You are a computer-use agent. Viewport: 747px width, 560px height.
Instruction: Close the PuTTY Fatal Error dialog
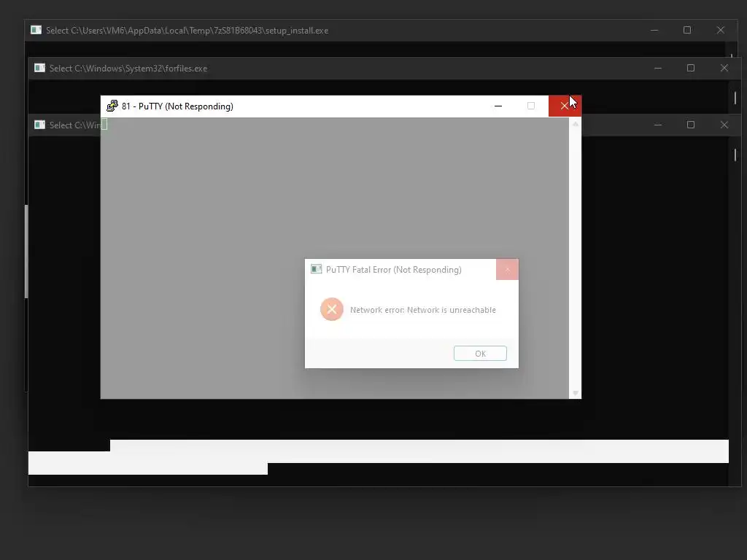click(508, 270)
